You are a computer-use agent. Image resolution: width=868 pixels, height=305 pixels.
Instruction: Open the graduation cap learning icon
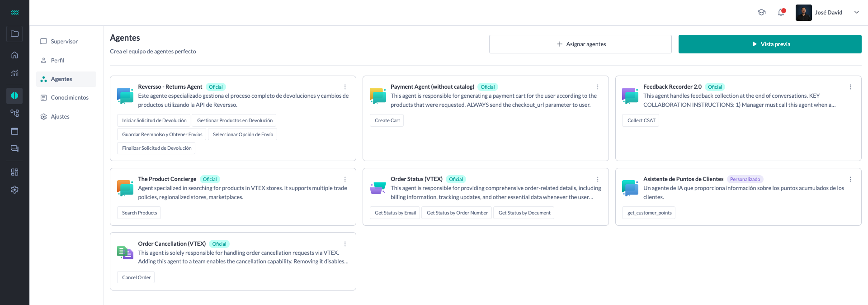(x=762, y=13)
